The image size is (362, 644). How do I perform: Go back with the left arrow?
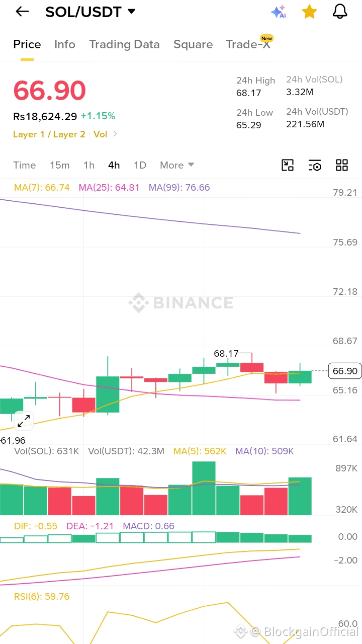click(x=22, y=12)
